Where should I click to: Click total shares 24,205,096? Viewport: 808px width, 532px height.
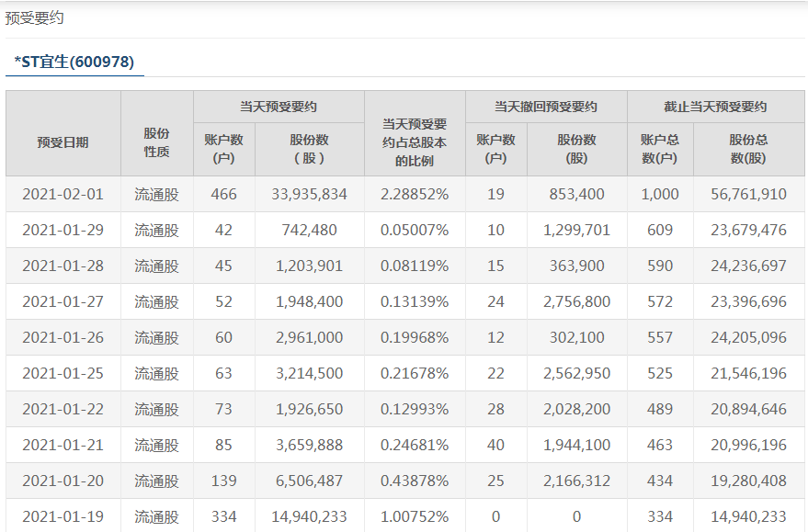click(x=748, y=337)
